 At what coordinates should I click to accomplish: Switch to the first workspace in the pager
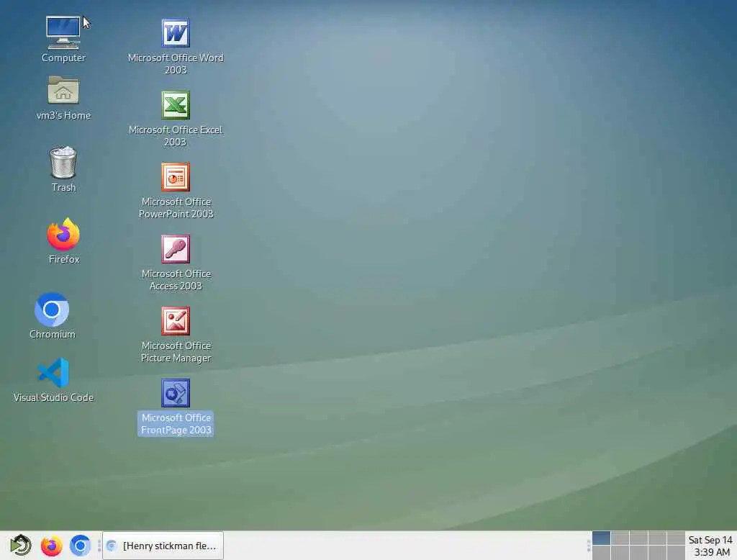[601, 538]
